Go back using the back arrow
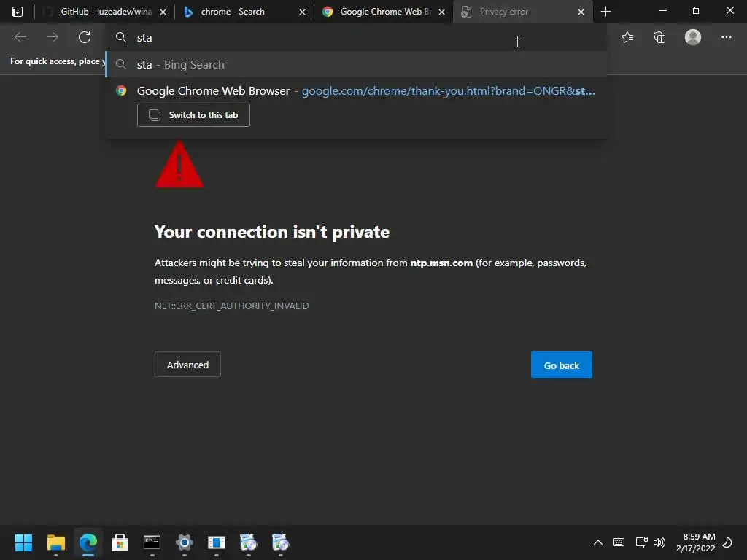Image resolution: width=747 pixels, height=560 pixels. click(x=20, y=37)
